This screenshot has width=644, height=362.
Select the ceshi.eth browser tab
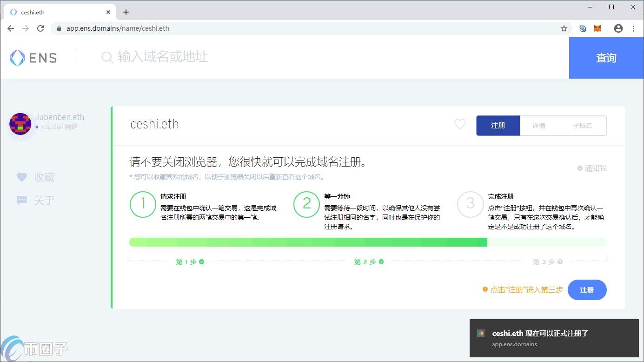tap(60, 12)
